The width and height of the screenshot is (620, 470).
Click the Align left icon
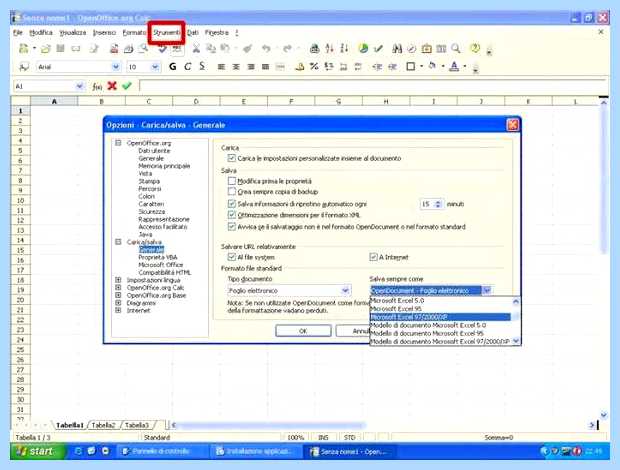(221, 67)
